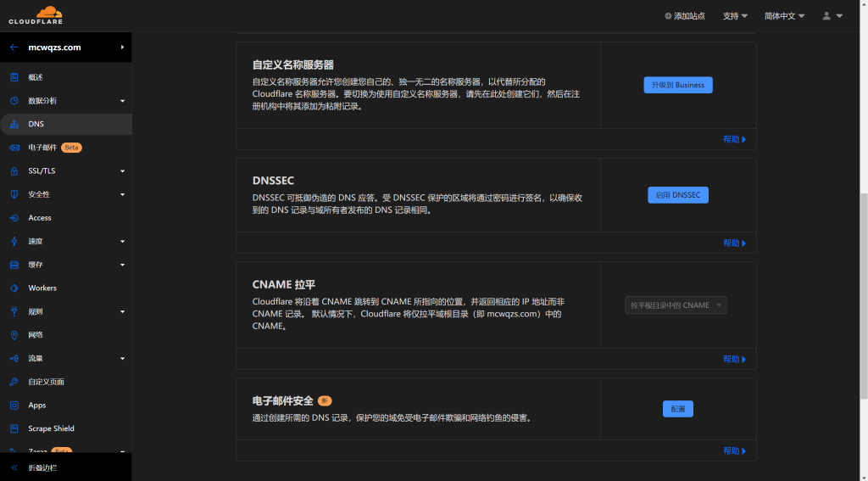The height and width of the screenshot is (481, 868).
Task: Click the Access icon in sidebar
Action: (14, 218)
